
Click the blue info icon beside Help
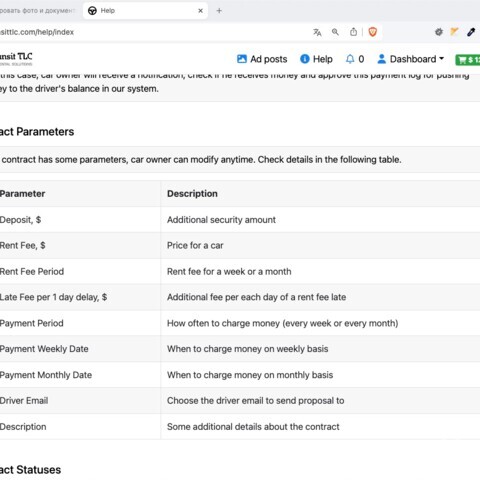(x=305, y=59)
